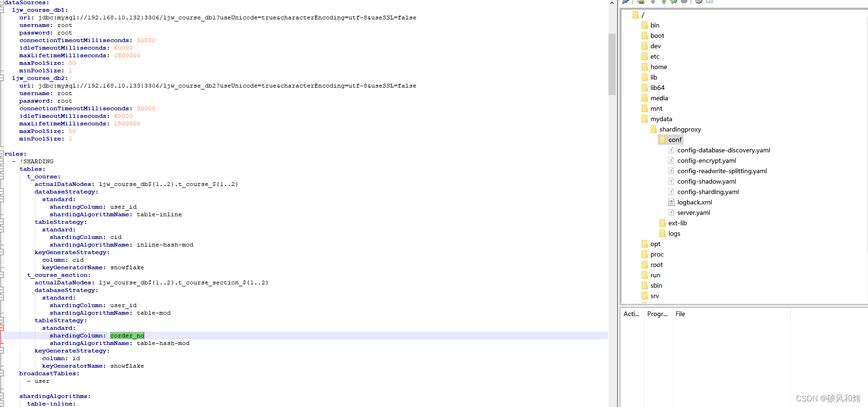Click the table-mod algorithm value
Screen dimensions: 868x407
coord(154,313)
